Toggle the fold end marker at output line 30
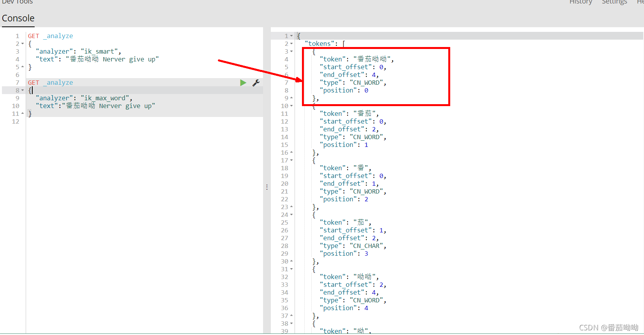 click(x=291, y=261)
